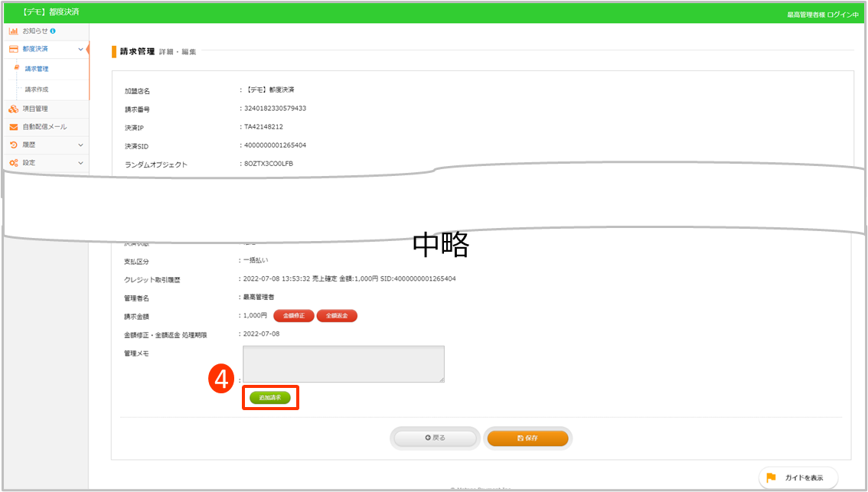Open 請求作成 in the sidebar
868x492 pixels.
click(x=37, y=90)
